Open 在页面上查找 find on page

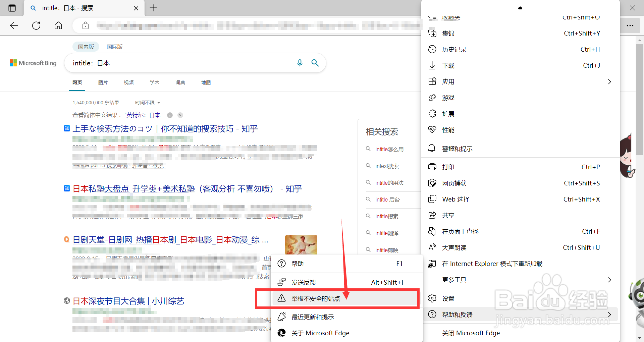point(520,231)
